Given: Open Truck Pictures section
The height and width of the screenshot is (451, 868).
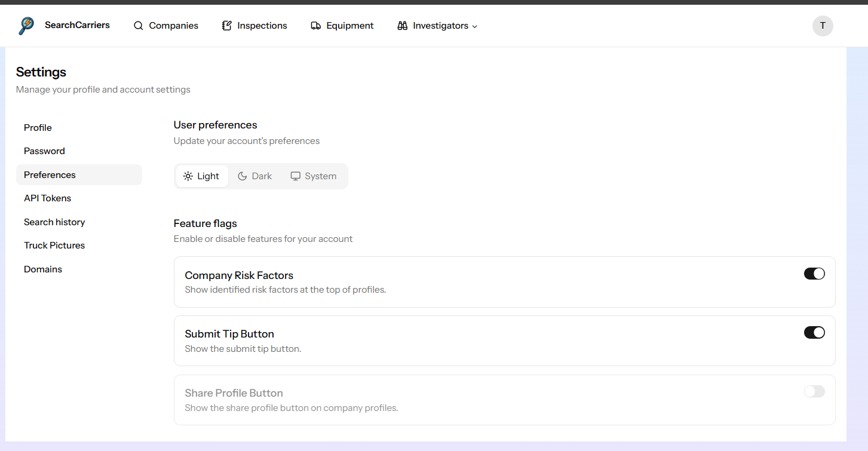Looking at the screenshot, I should [54, 246].
